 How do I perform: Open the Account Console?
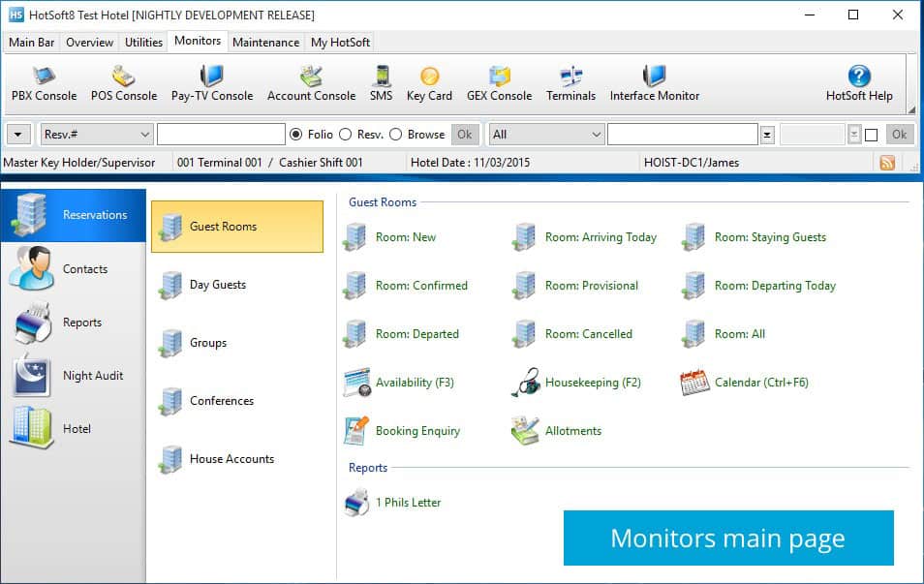tap(311, 82)
